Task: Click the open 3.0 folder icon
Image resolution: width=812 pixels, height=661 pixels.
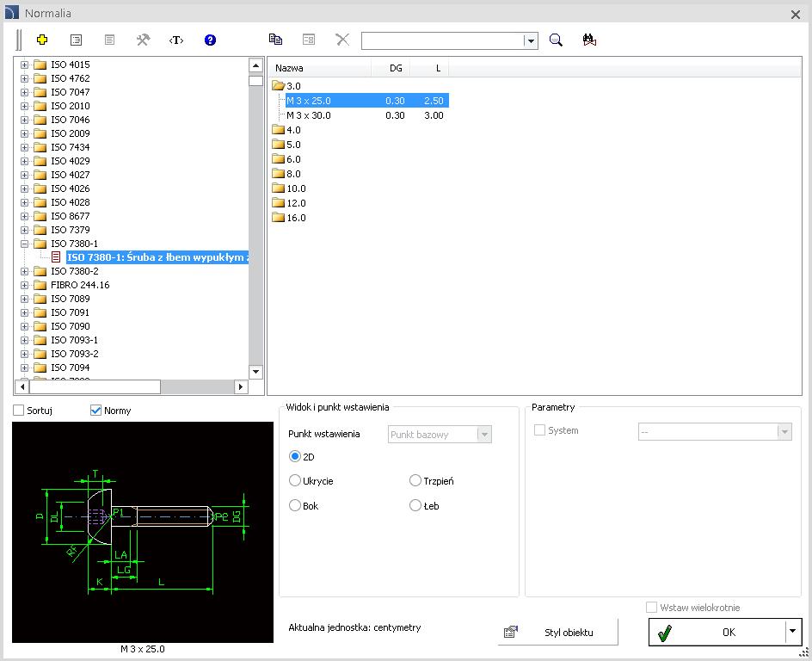Action: pyautogui.click(x=278, y=85)
